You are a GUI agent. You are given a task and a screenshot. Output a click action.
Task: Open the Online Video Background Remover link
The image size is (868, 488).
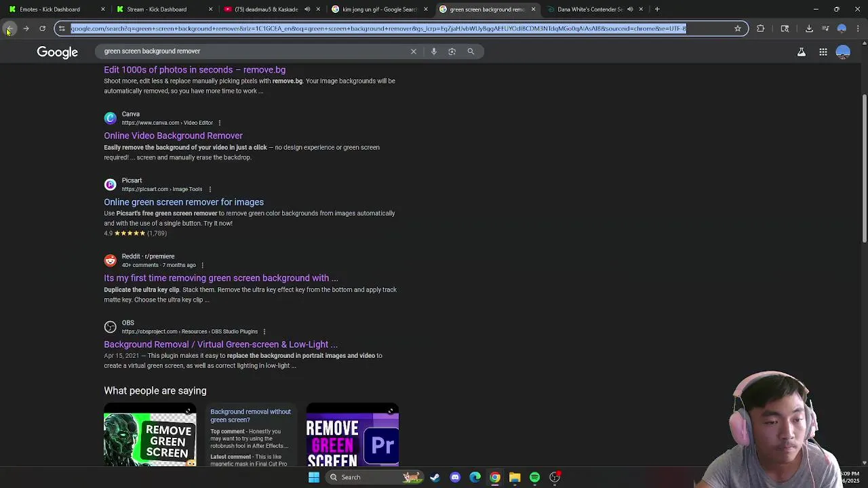click(x=173, y=136)
